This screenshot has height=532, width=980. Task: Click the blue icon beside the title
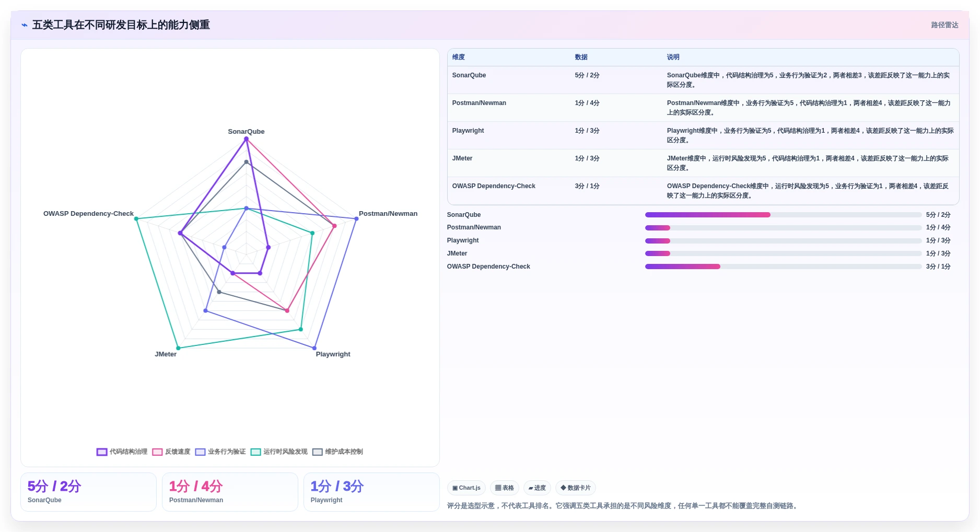pos(25,25)
